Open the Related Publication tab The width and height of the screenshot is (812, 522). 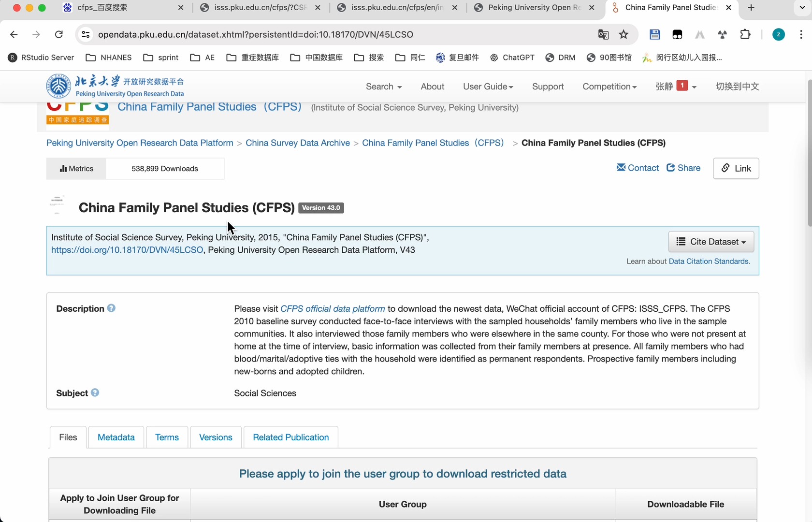click(x=290, y=437)
